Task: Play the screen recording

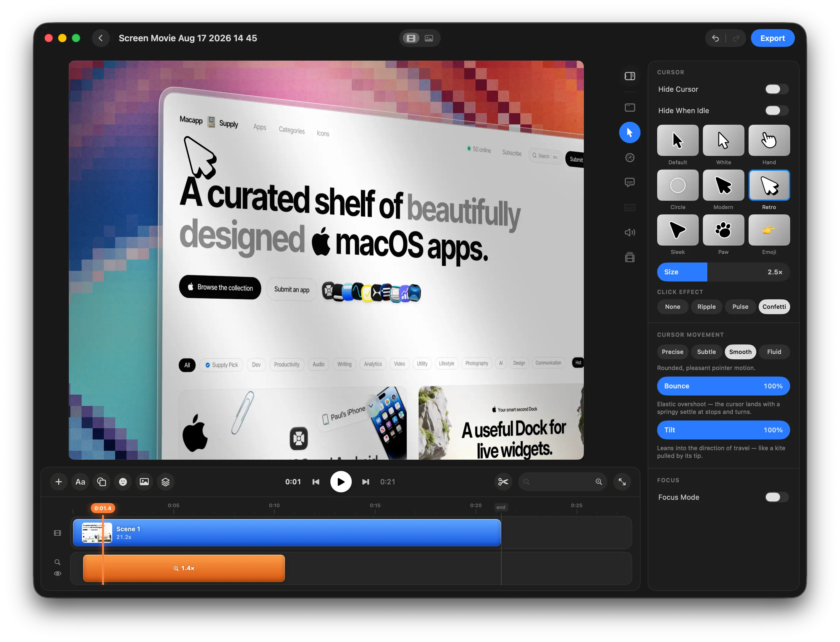Action: [341, 482]
